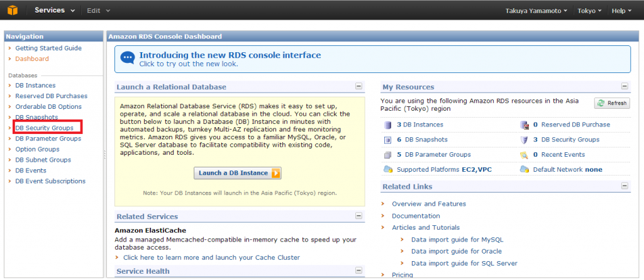The width and height of the screenshot is (644, 280).
Task: Open the Tokyo region dropdown
Action: [x=589, y=11]
